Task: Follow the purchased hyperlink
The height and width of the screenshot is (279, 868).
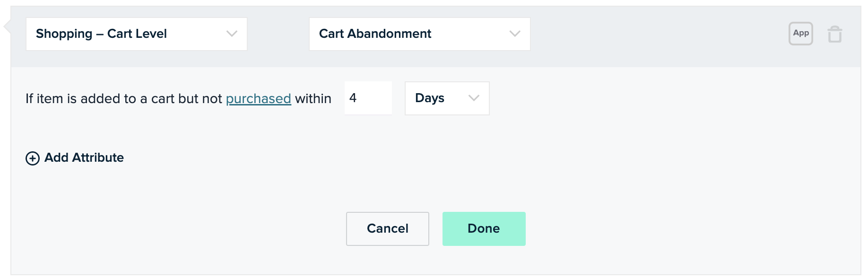Action: [259, 98]
